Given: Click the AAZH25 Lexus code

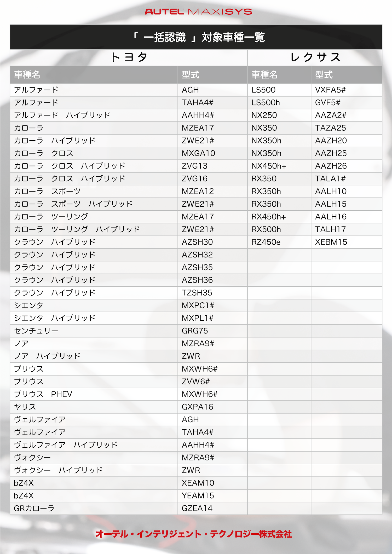Looking at the screenshot, I should click(331, 153).
